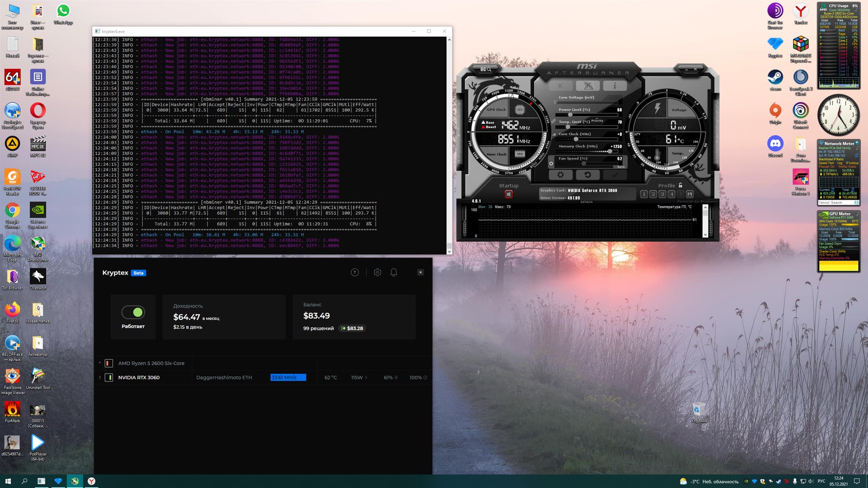Open Google Chrome desktop icon
This screenshot has width=868, height=488.
tap(13, 215)
